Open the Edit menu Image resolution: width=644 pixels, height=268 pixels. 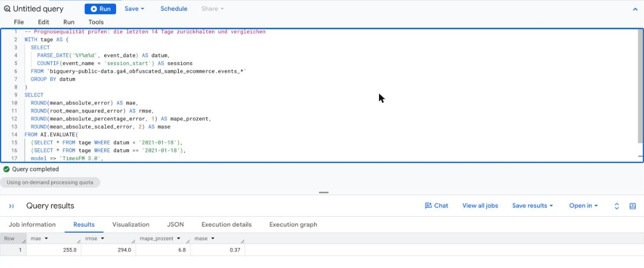(44, 22)
